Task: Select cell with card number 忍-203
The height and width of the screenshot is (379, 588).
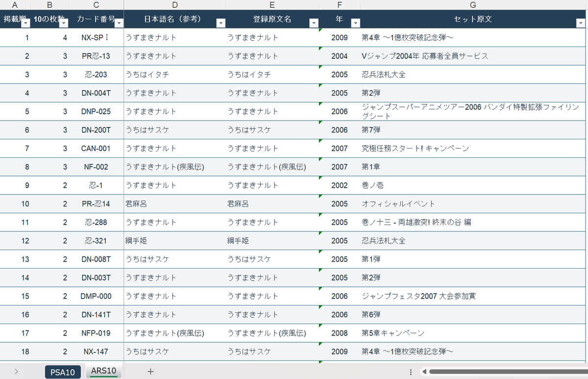Action: pos(96,75)
